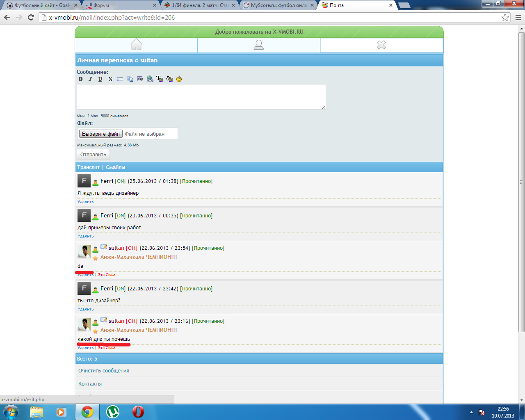
Task: Open the Смайлы link
Action: (x=116, y=167)
